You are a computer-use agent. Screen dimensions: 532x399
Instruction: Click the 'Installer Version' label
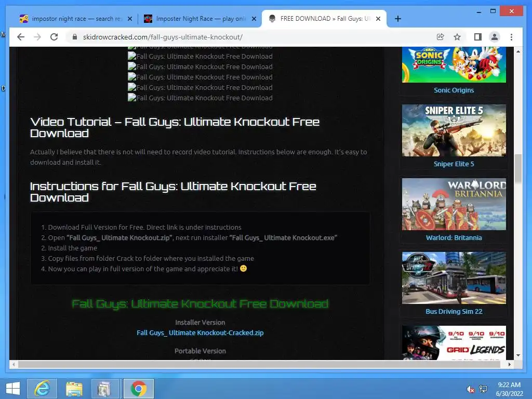pos(200,322)
